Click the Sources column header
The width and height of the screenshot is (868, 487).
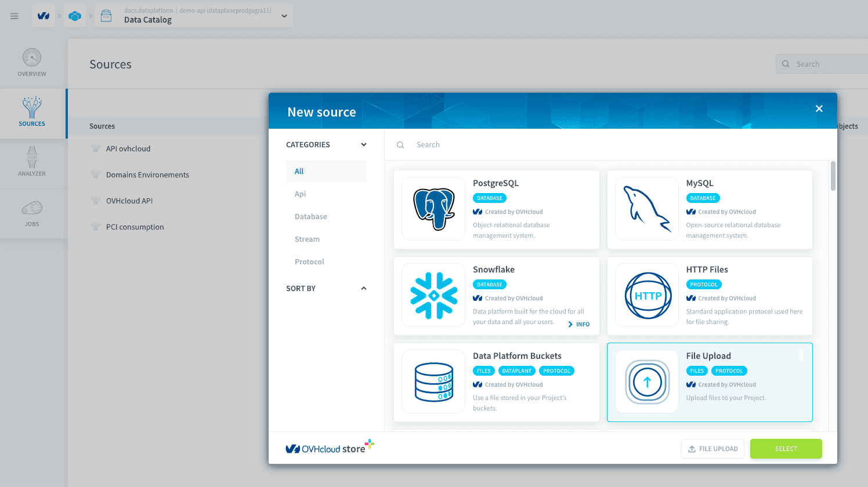coord(102,126)
